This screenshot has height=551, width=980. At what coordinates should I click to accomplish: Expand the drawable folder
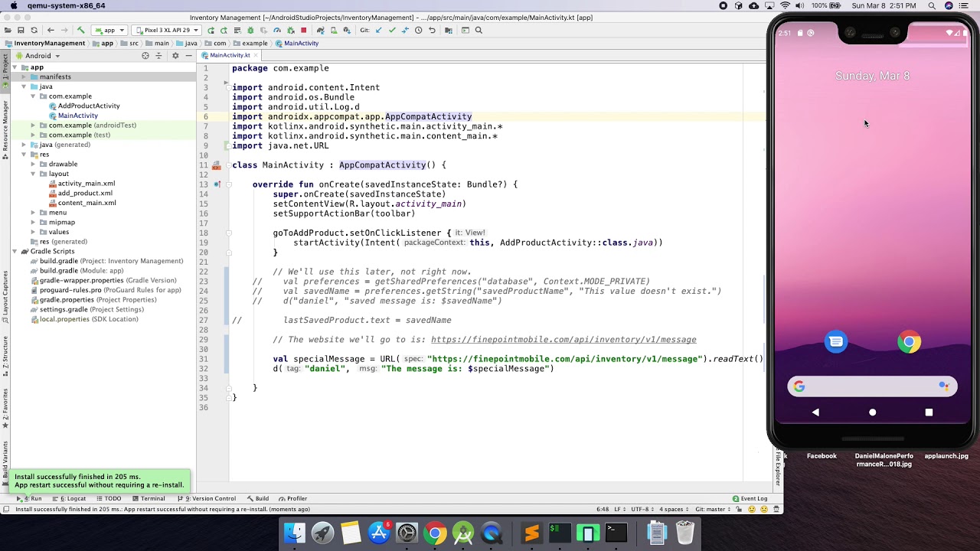[33, 164]
